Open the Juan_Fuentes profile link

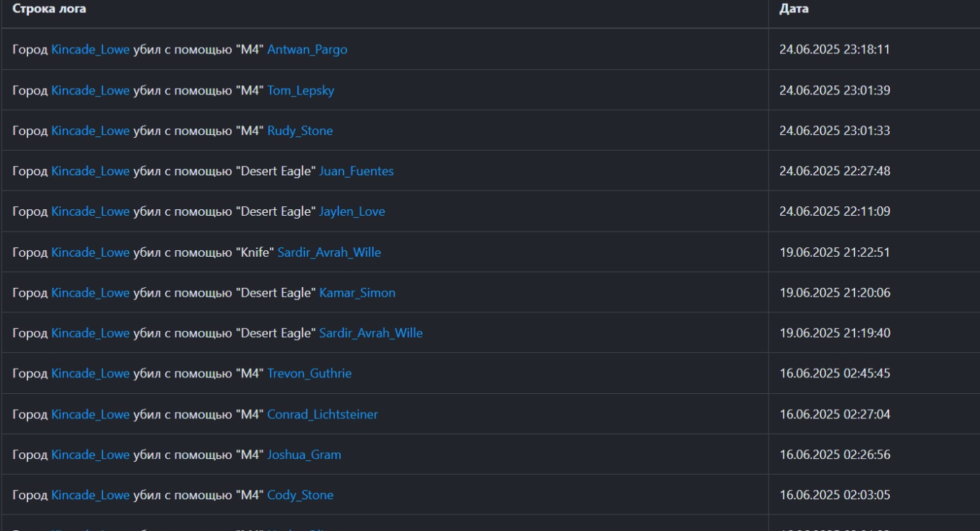[x=356, y=171]
